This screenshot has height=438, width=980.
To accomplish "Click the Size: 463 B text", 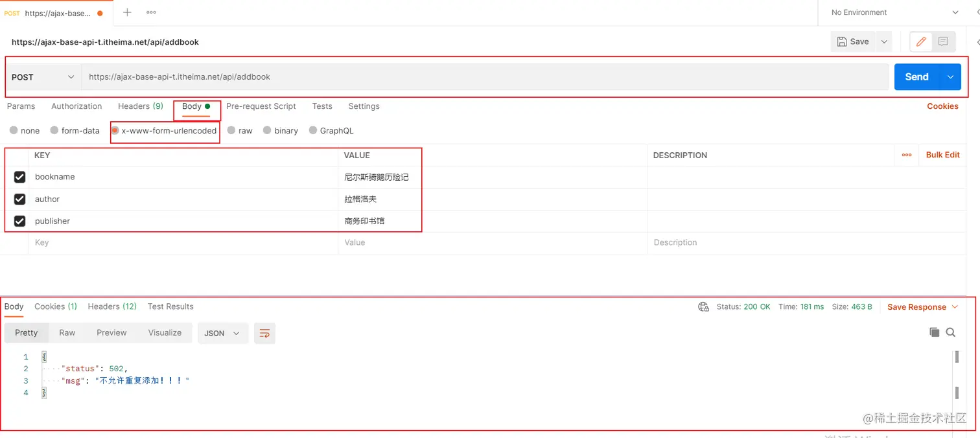I will (x=852, y=307).
